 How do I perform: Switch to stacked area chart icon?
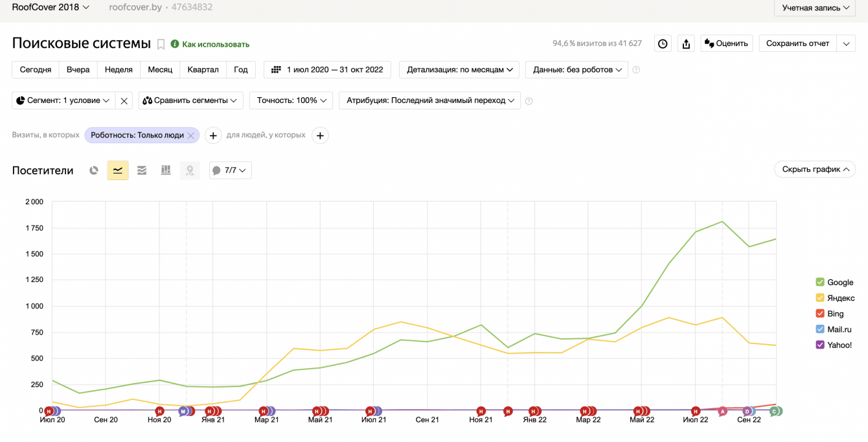142,170
